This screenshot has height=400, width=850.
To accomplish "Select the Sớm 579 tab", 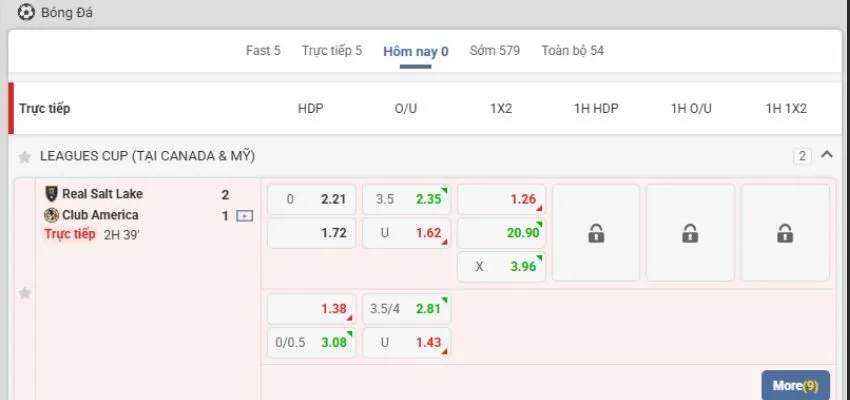I will click(495, 51).
